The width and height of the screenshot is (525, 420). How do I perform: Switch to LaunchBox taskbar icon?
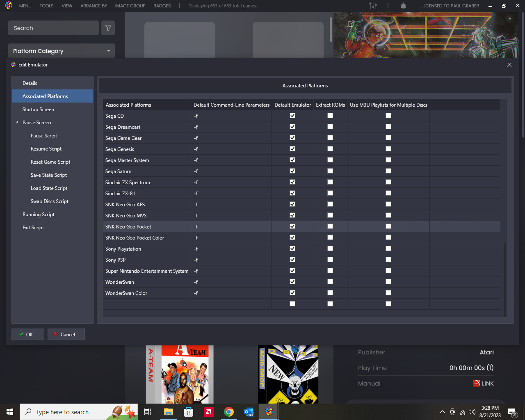[x=269, y=412]
